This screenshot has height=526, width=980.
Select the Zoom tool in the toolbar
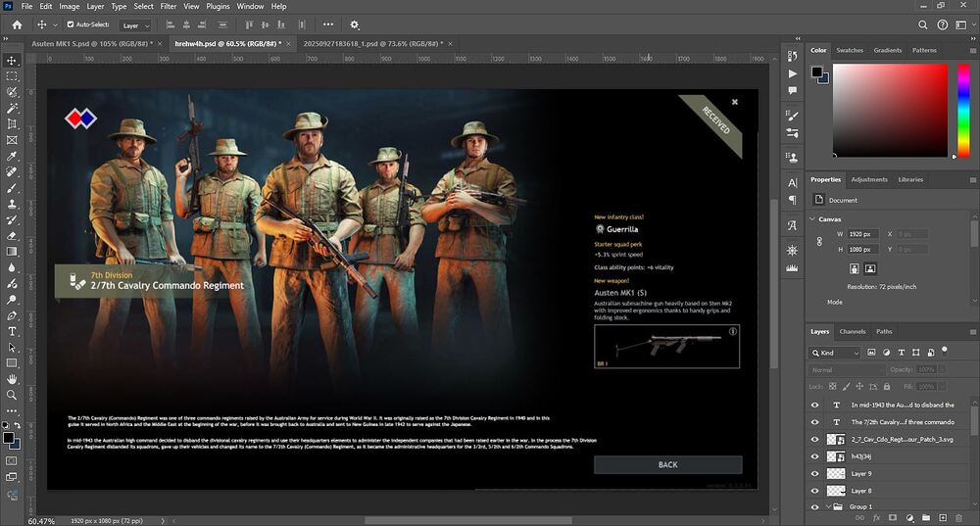tap(12, 395)
